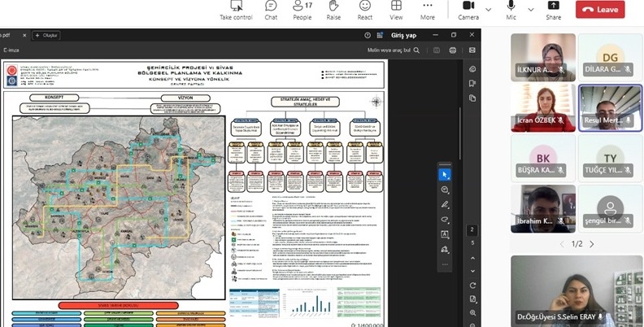Toggle the Mic mute state
The height and width of the screenshot is (327, 644).
pos(511,10)
